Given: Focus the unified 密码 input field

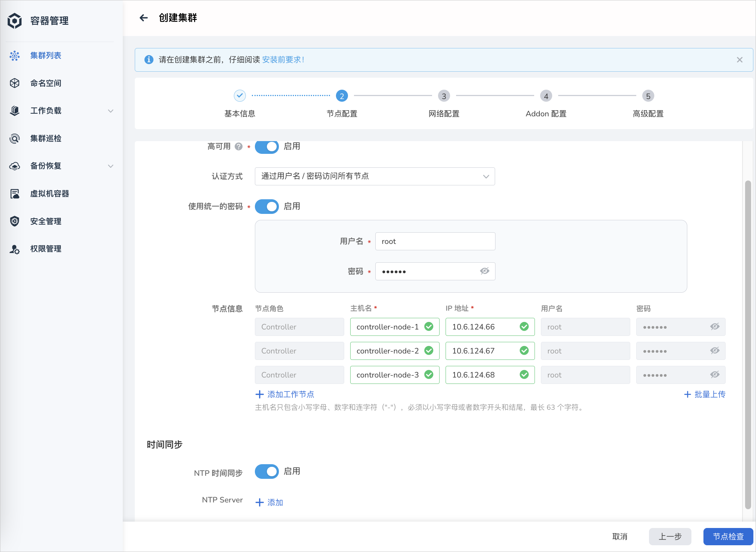Looking at the screenshot, I should tap(435, 271).
